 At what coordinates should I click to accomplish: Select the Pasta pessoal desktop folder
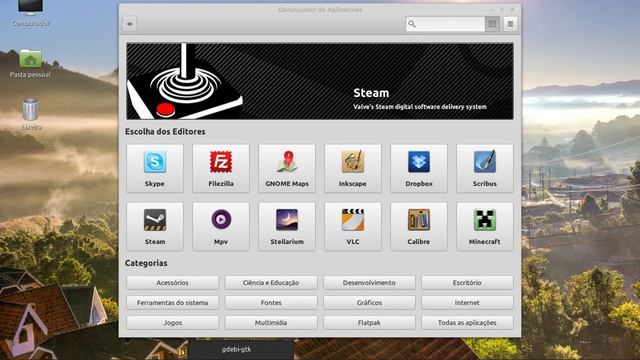pos(30,64)
